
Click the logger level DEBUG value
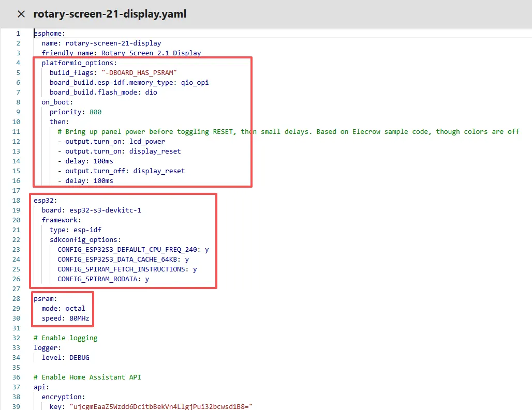(x=79, y=357)
